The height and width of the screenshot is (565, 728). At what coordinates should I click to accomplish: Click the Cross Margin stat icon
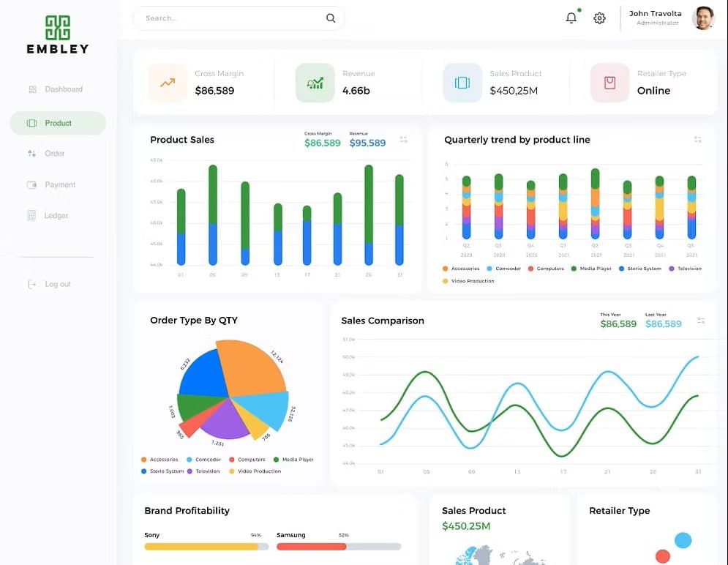coord(167,82)
